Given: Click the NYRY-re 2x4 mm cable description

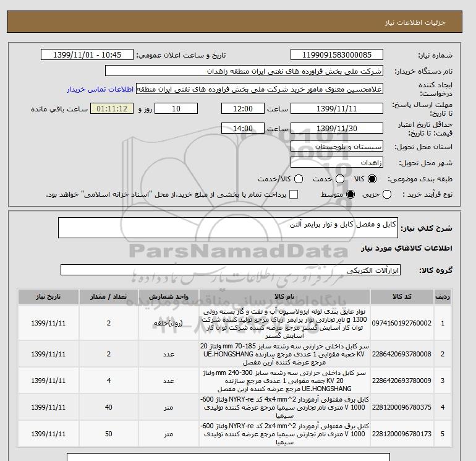Looking at the screenshot, I should [x=284, y=434].
